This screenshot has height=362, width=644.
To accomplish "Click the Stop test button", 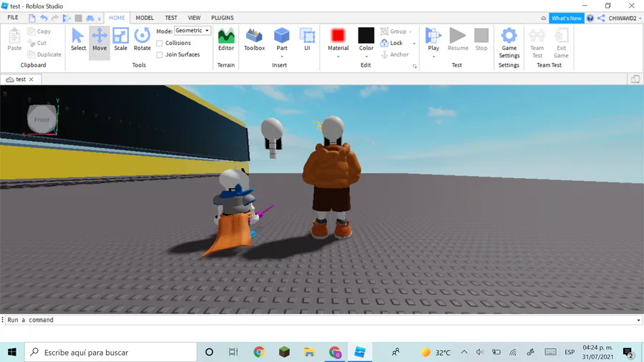I will click(x=482, y=40).
